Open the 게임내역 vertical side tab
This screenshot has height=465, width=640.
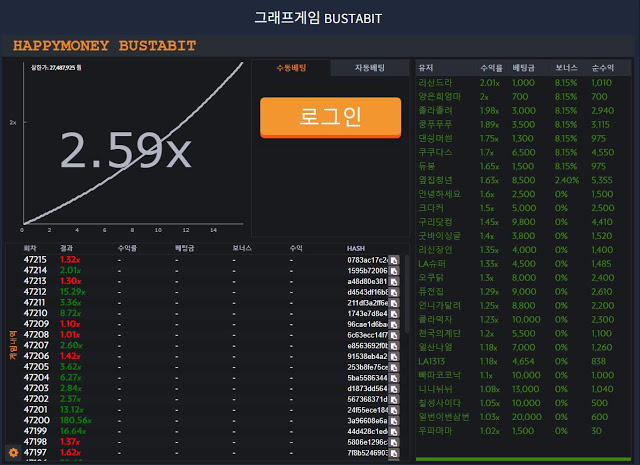(x=13, y=345)
